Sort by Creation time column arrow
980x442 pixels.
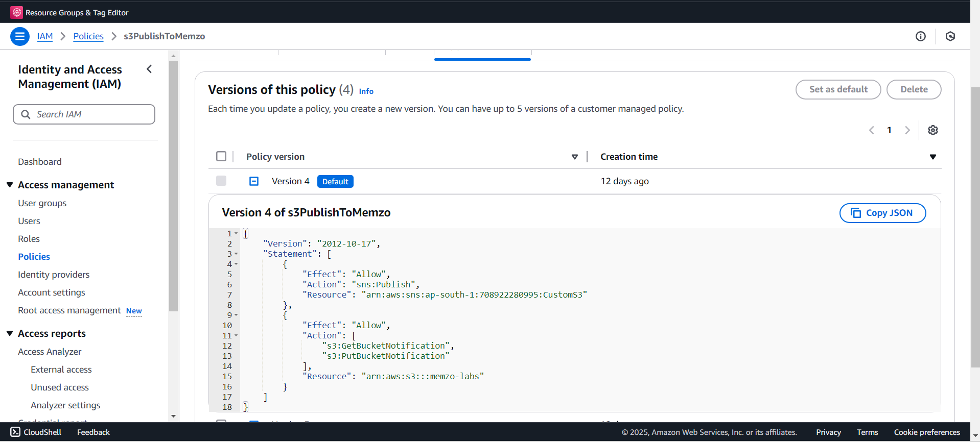click(x=933, y=157)
